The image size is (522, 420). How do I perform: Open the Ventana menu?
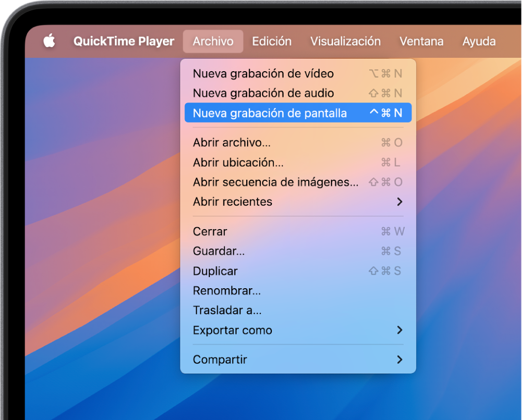tap(422, 41)
